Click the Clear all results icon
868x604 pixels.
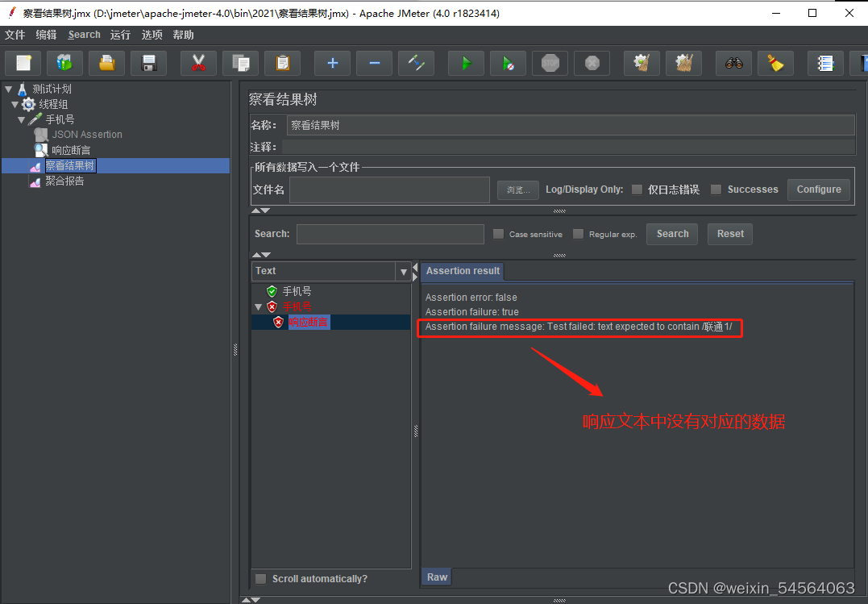click(684, 63)
